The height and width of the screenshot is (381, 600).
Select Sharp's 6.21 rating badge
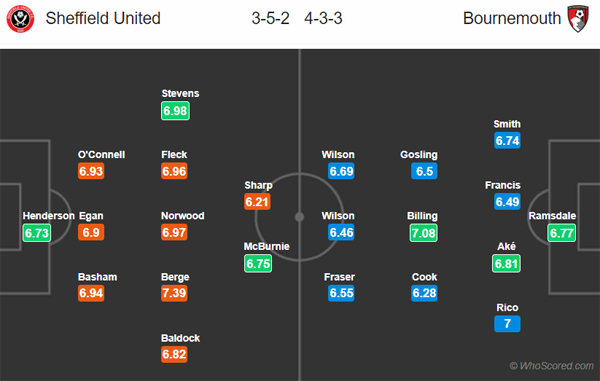257,202
